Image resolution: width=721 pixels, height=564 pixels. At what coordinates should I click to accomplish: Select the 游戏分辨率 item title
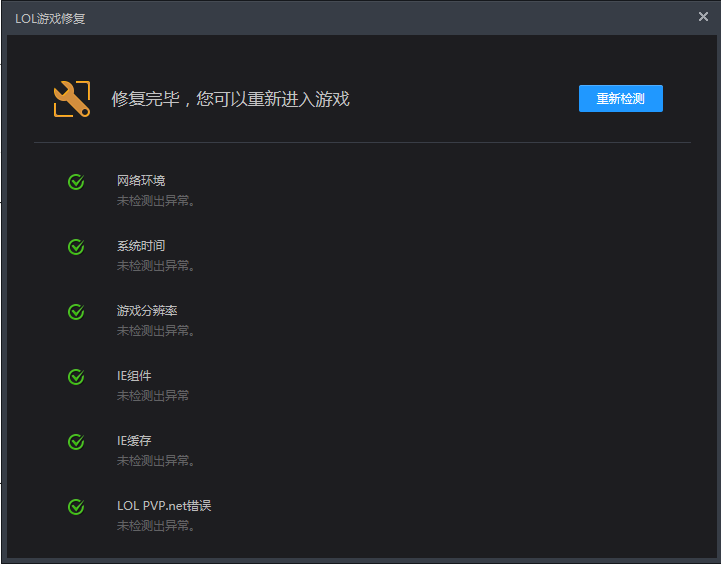[147, 311]
